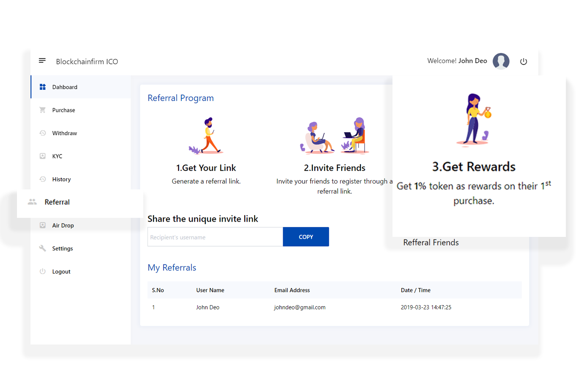Click the hamburger menu icon
The image size is (579, 392).
42,61
